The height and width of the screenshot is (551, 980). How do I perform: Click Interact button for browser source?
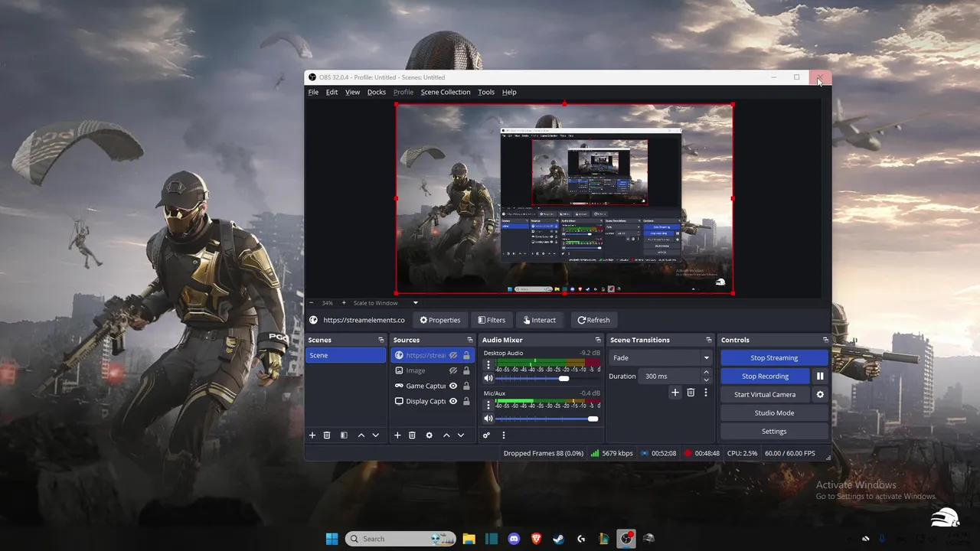pos(540,320)
